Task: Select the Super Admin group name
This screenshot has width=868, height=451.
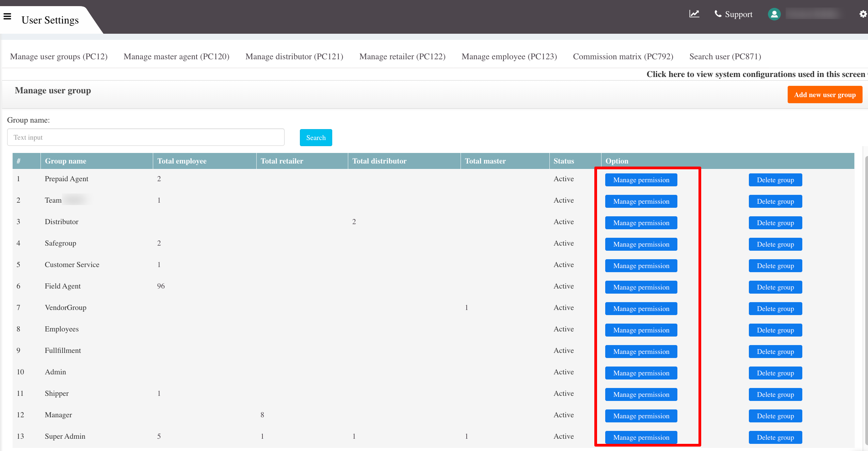Action: tap(65, 436)
